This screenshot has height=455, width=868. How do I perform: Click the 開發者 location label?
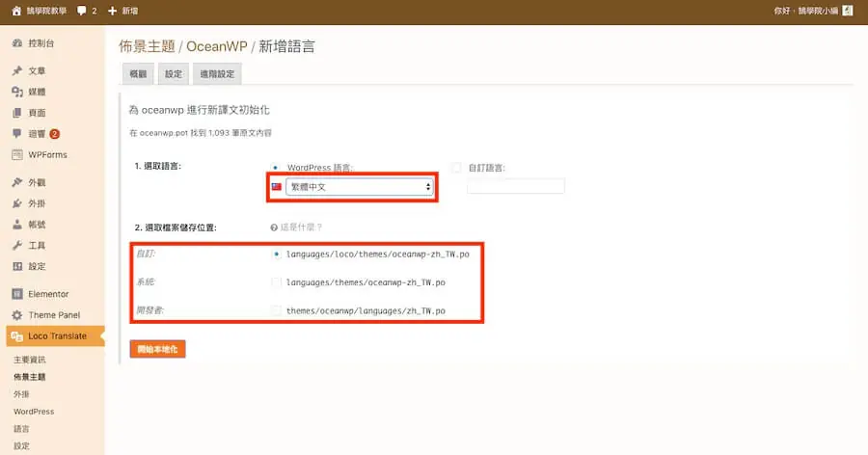[x=149, y=310]
